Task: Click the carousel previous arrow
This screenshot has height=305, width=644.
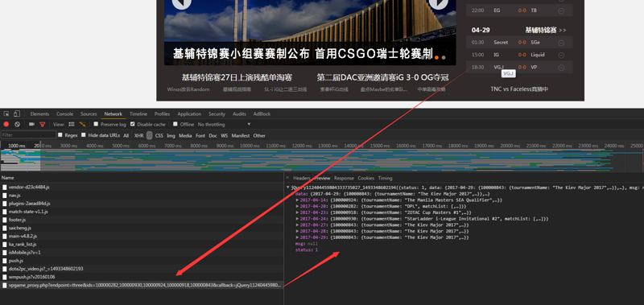Action: coord(182,2)
